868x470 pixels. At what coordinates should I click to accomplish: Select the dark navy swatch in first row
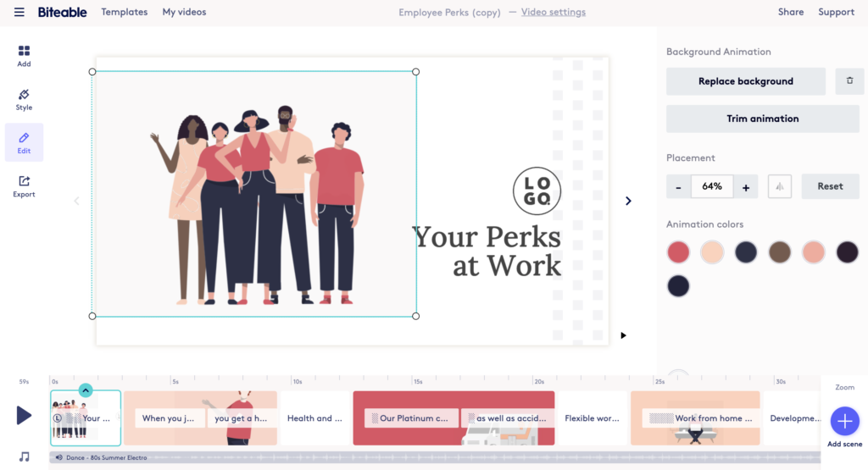click(746, 252)
